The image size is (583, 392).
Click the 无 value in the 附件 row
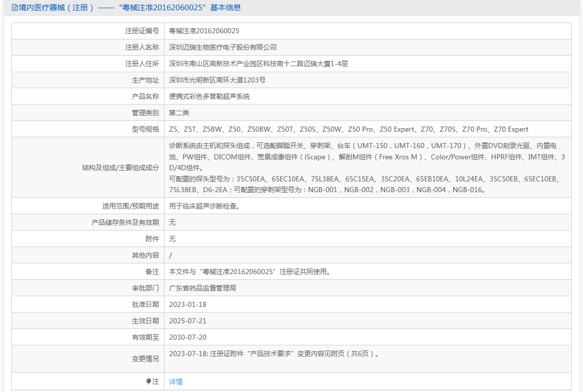[x=172, y=239]
